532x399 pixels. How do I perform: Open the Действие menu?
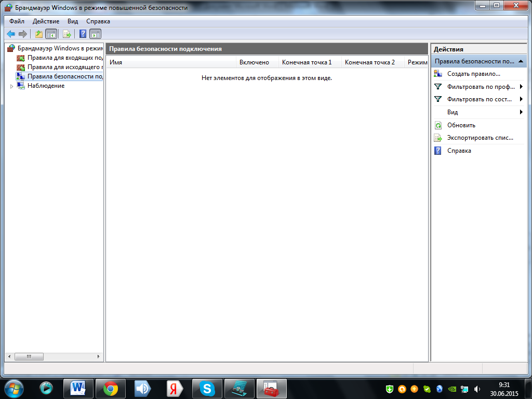(46, 21)
